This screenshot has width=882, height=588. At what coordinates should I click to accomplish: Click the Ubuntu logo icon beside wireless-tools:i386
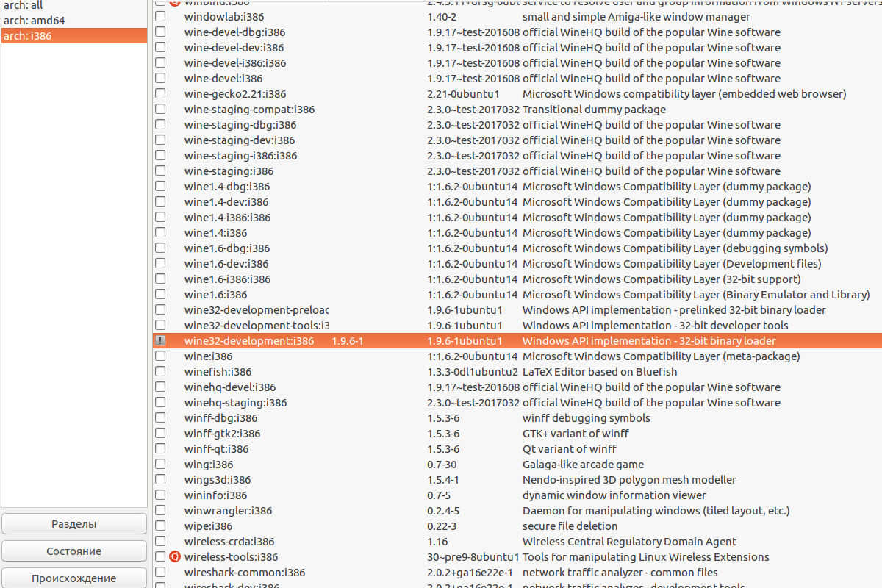pyautogui.click(x=175, y=556)
